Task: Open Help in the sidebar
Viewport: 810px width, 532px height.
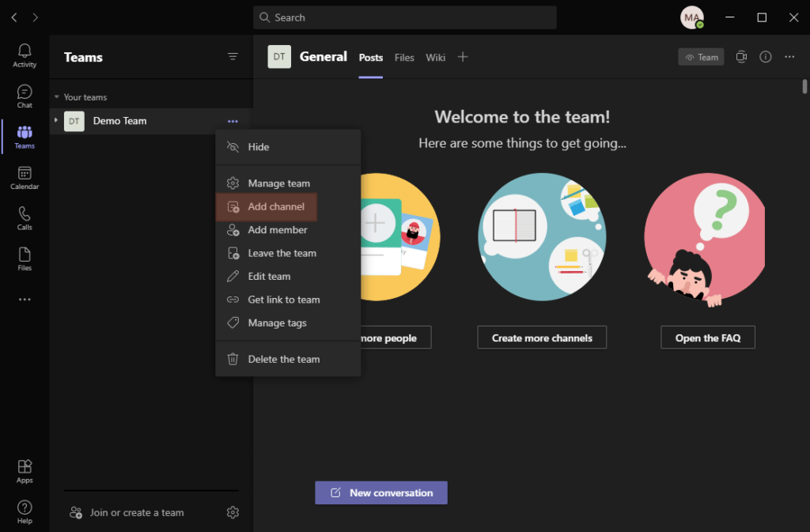Action: pyautogui.click(x=25, y=512)
